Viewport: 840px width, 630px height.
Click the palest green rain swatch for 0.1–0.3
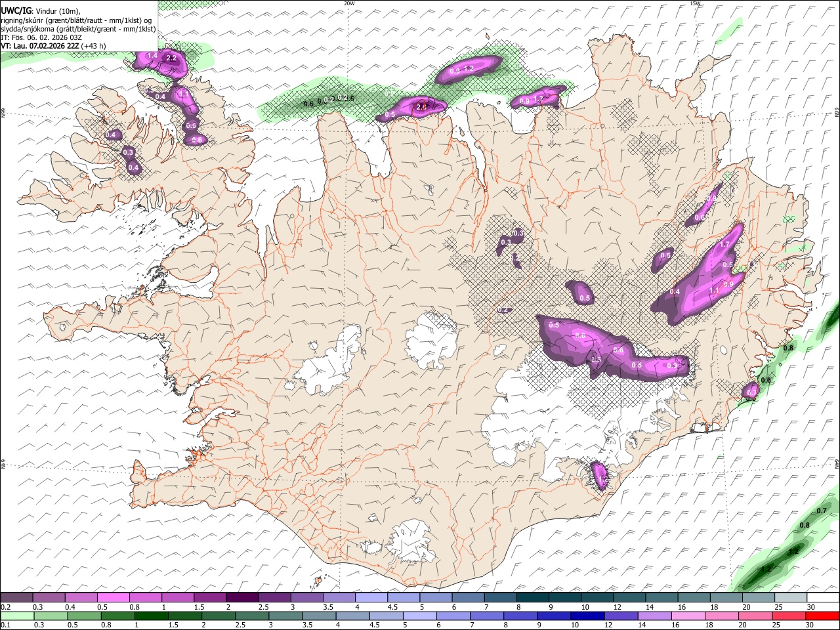pyautogui.click(x=18, y=616)
